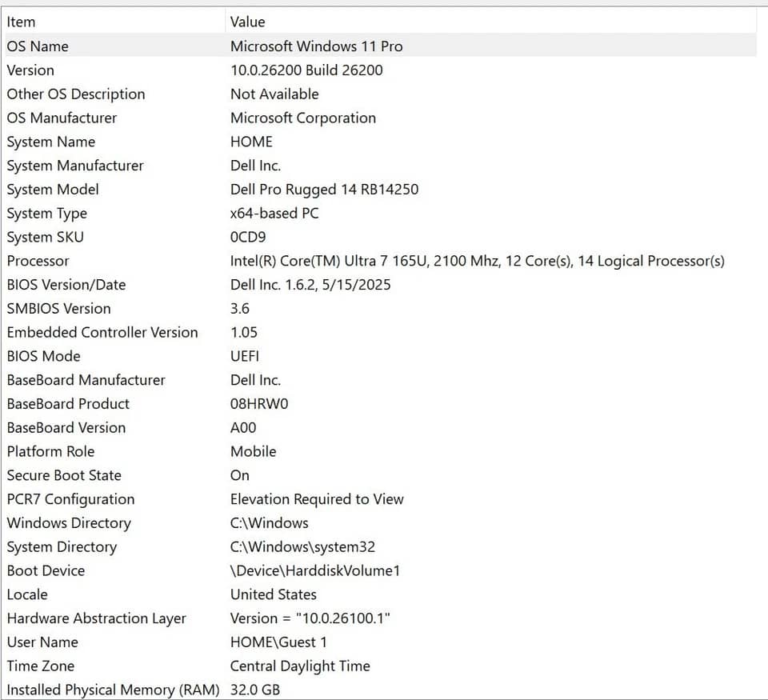The width and height of the screenshot is (768, 700).
Task: Select the System Model row label
Action: tap(53, 189)
